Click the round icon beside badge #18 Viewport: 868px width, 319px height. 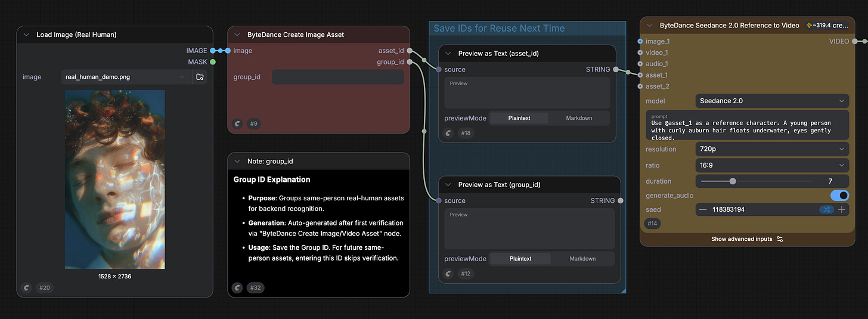coord(448,133)
